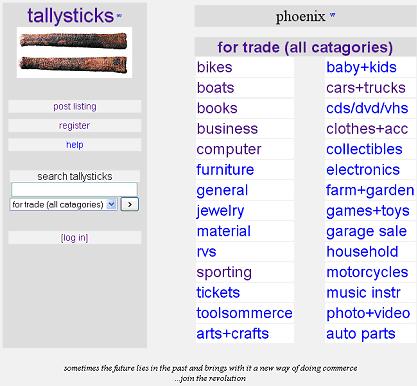Open the collectibles category
Screen dimensions: 417x386
tap(364, 149)
